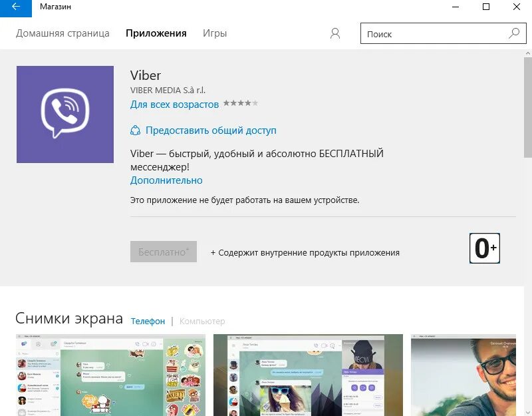532x416 pixels.
Task: Expand description via Дополнительно link
Action: click(166, 180)
